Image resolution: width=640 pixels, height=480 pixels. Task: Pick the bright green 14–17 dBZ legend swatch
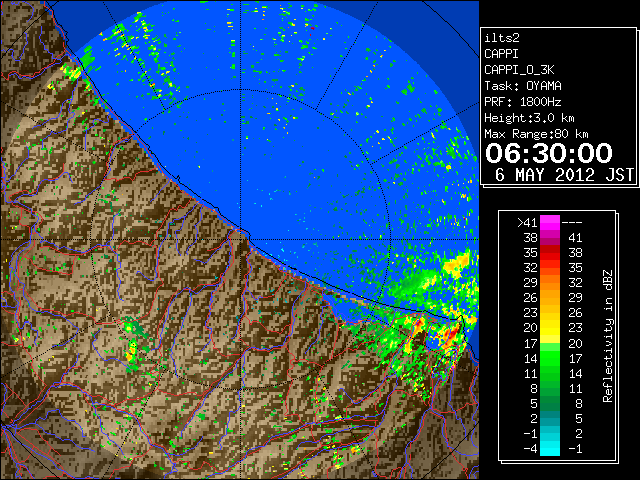click(x=550, y=358)
